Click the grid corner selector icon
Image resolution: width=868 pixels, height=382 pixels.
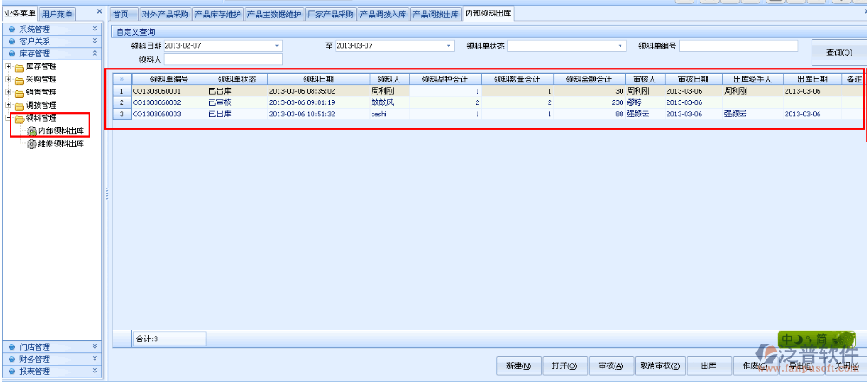coord(121,79)
